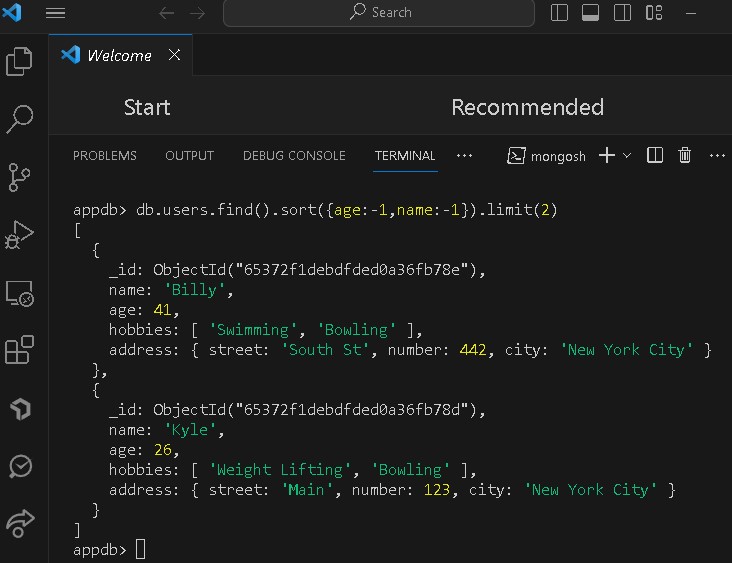
Task: Switch to the PROBLEMS tab
Action: [x=105, y=155]
